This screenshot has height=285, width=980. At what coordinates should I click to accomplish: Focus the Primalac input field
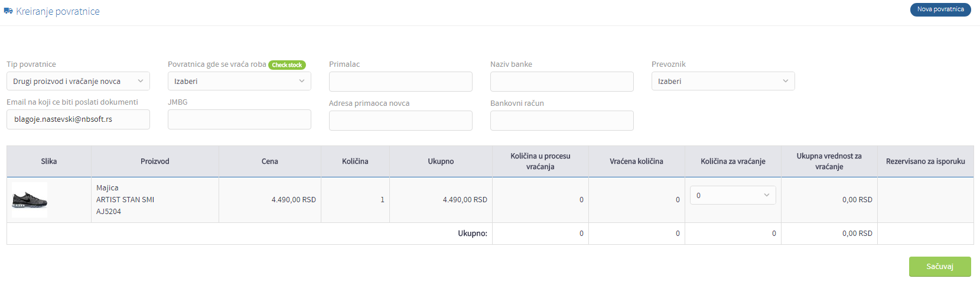(401, 82)
